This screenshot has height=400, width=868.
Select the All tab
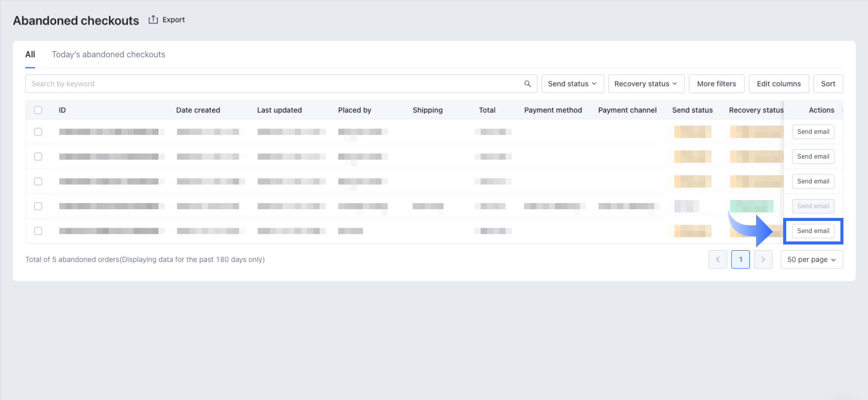[x=30, y=55]
